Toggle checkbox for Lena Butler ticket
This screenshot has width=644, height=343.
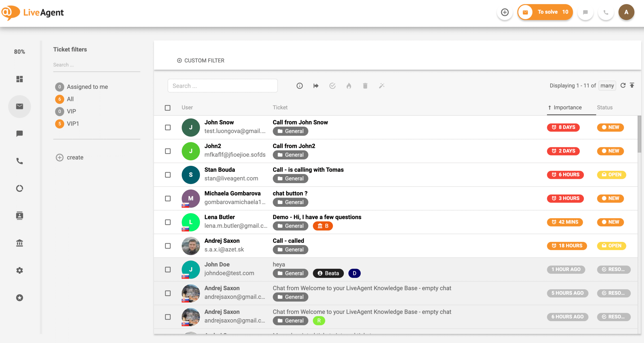coord(168,222)
